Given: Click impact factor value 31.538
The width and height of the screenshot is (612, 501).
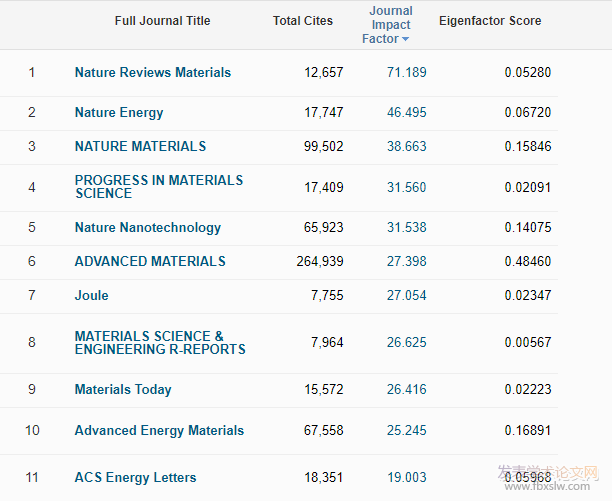Looking at the screenshot, I should point(407,227).
